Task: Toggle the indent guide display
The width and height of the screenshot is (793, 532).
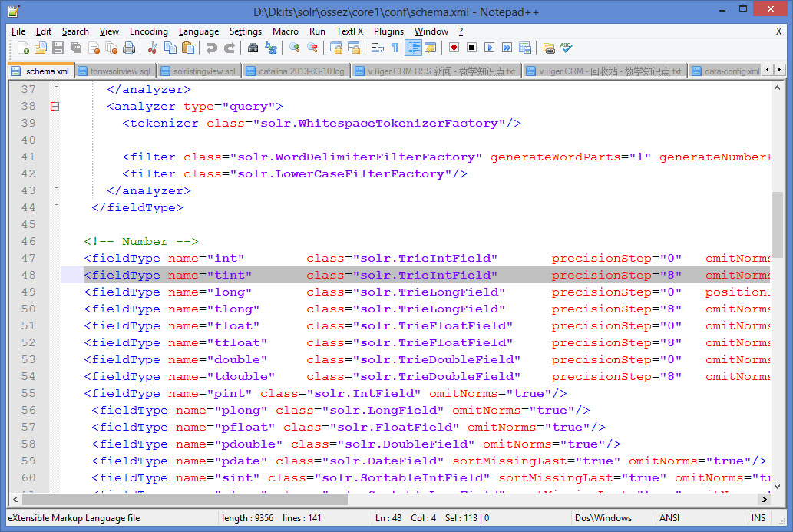Action: tap(413, 48)
